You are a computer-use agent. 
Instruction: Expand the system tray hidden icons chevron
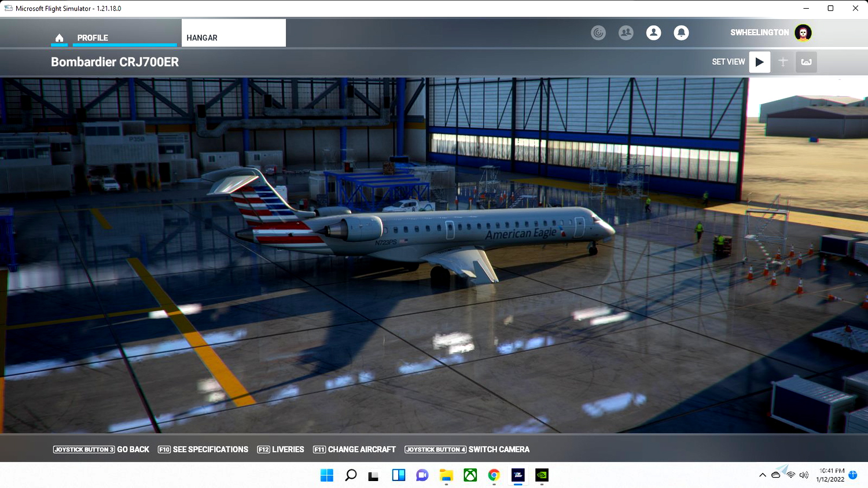(x=763, y=475)
